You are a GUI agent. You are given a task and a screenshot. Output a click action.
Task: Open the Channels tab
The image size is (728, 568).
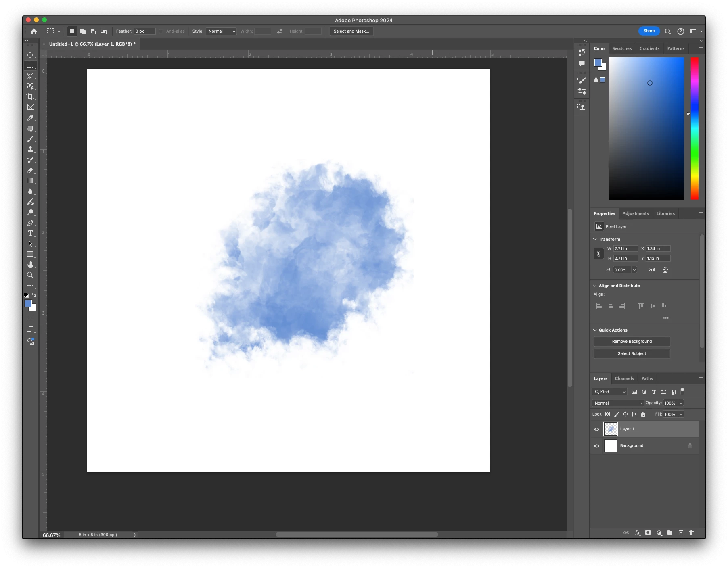(624, 378)
